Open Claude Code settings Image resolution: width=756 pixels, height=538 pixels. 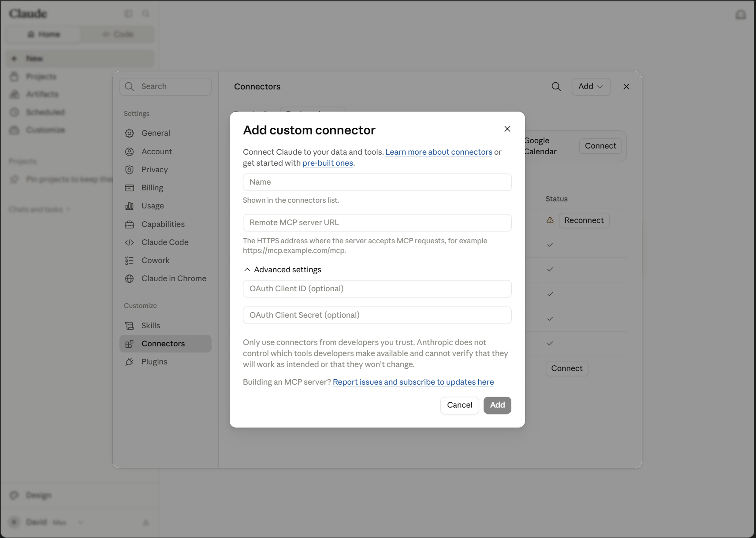tap(165, 242)
